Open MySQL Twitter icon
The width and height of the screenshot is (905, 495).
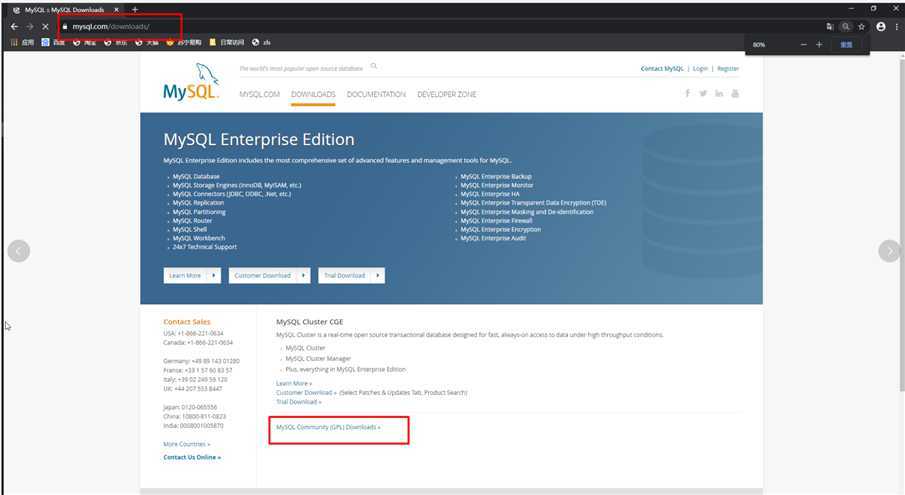pos(703,93)
